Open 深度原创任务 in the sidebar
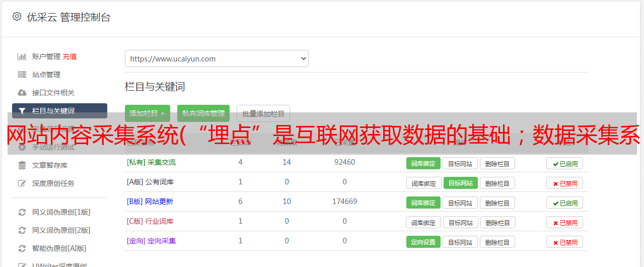The image size is (644, 267). point(53,183)
